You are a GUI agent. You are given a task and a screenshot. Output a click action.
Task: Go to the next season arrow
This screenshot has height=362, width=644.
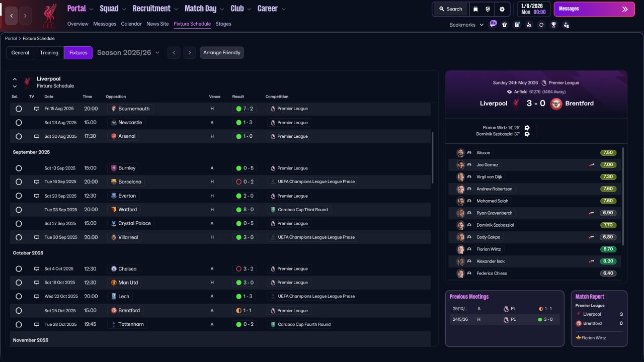coord(189,53)
